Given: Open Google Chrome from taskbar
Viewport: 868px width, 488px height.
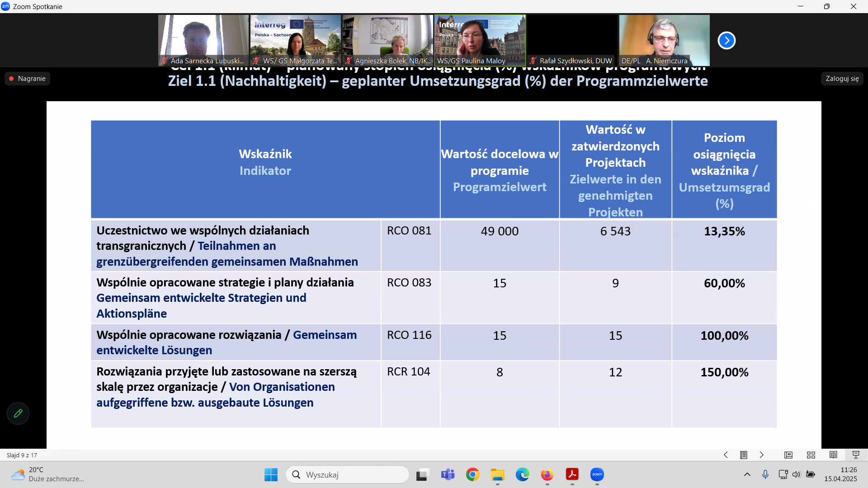Looking at the screenshot, I should (x=472, y=474).
